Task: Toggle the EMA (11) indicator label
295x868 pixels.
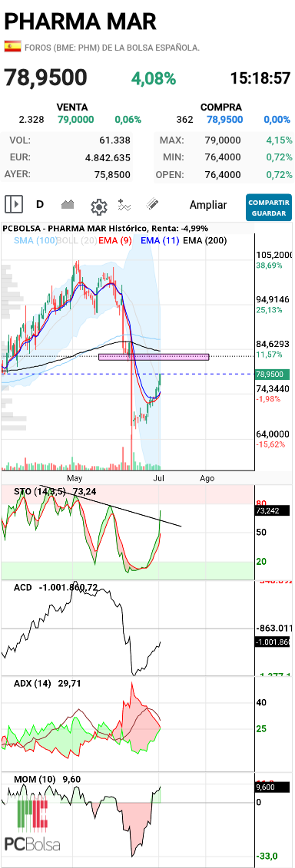Action: pyautogui.click(x=160, y=240)
